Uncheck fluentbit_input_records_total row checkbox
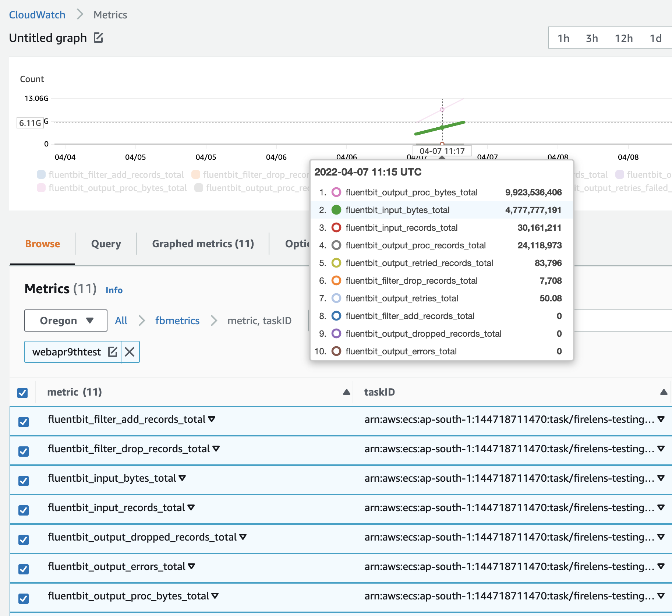This screenshot has height=616, width=672. 24,510
